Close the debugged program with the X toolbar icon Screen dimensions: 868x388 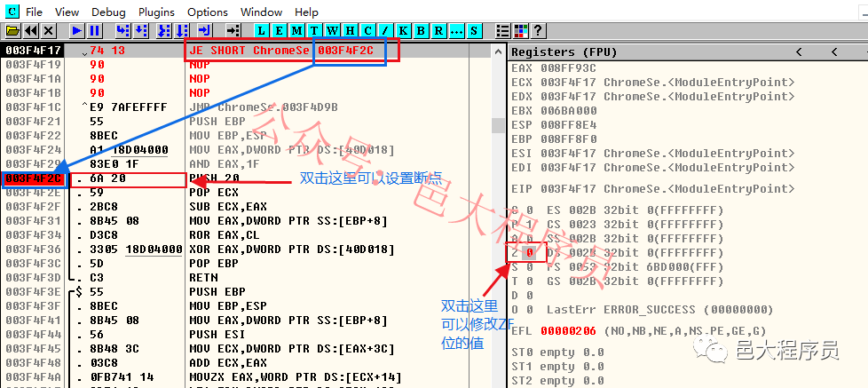click(49, 30)
